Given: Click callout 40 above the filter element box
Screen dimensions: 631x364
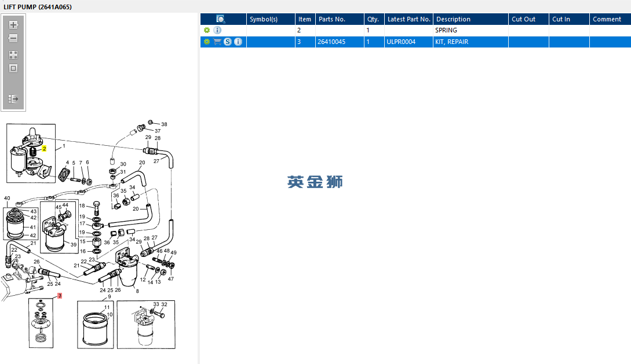Looking at the screenshot, I should (7, 198).
